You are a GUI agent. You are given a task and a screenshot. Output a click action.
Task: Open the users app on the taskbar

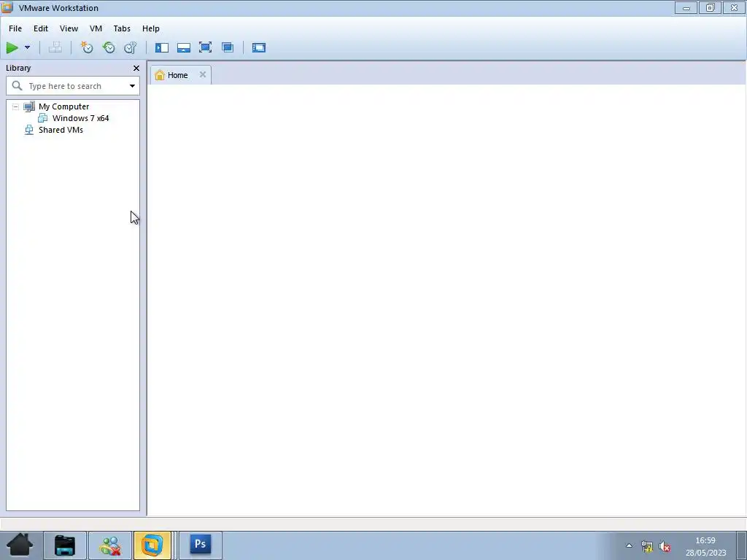(x=109, y=545)
